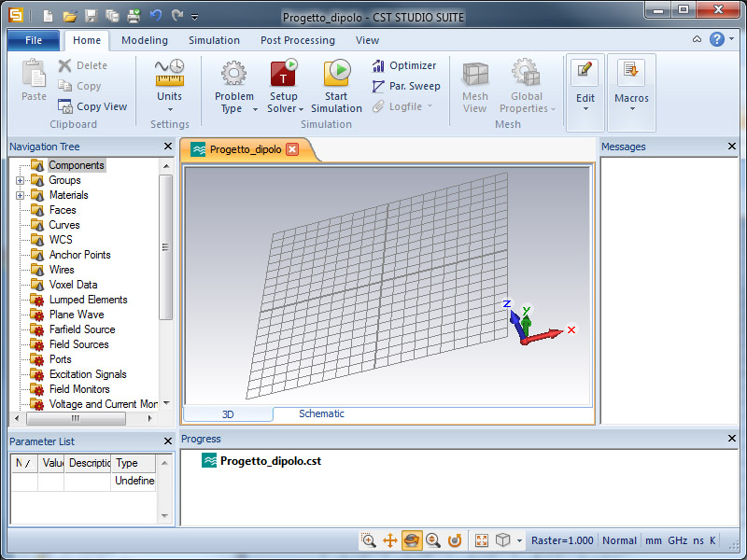The height and width of the screenshot is (560, 747).
Task: Click the open project folder icon
Action: point(69,16)
